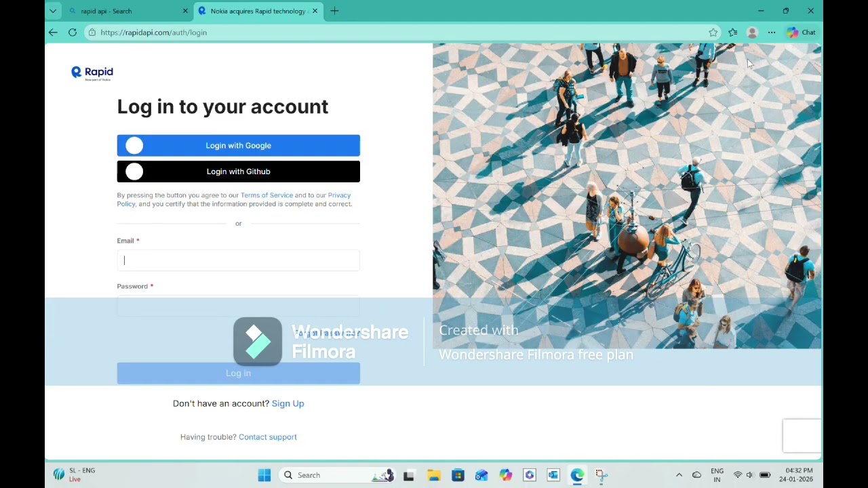
Task: Open Copilot app on taskbar
Action: [506, 475]
